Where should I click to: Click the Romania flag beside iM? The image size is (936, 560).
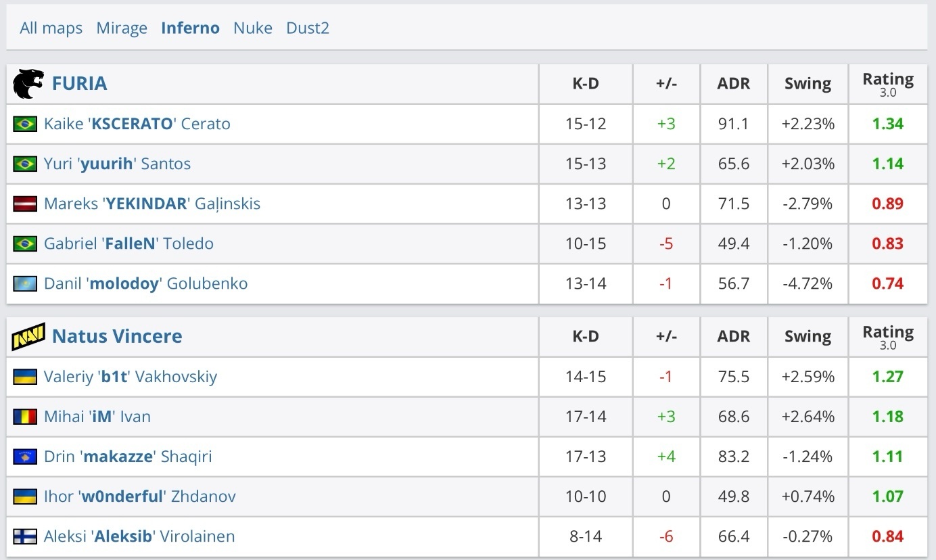tap(25, 417)
